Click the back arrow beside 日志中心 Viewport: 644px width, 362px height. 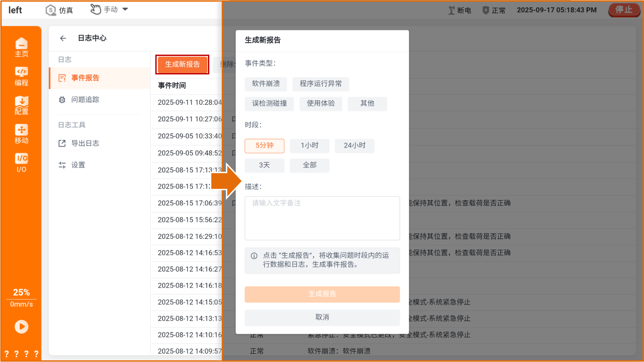(x=63, y=38)
